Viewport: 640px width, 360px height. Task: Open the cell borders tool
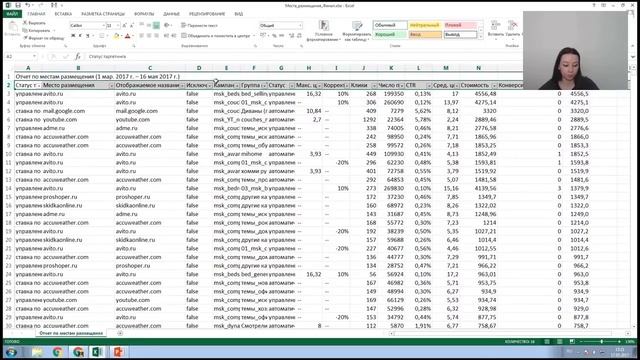(x=102, y=36)
